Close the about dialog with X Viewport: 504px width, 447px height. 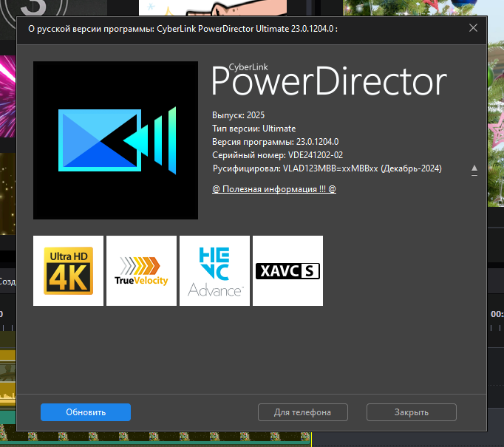(x=473, y=28)
